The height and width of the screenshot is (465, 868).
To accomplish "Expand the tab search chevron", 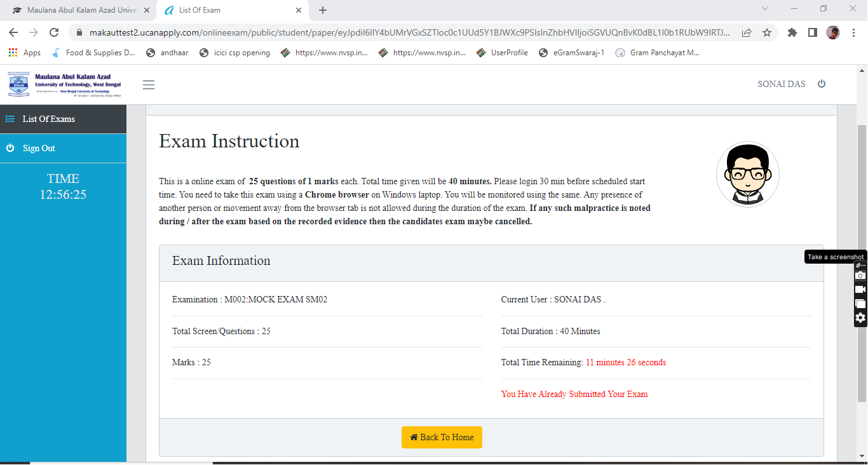I will (765, 9).
